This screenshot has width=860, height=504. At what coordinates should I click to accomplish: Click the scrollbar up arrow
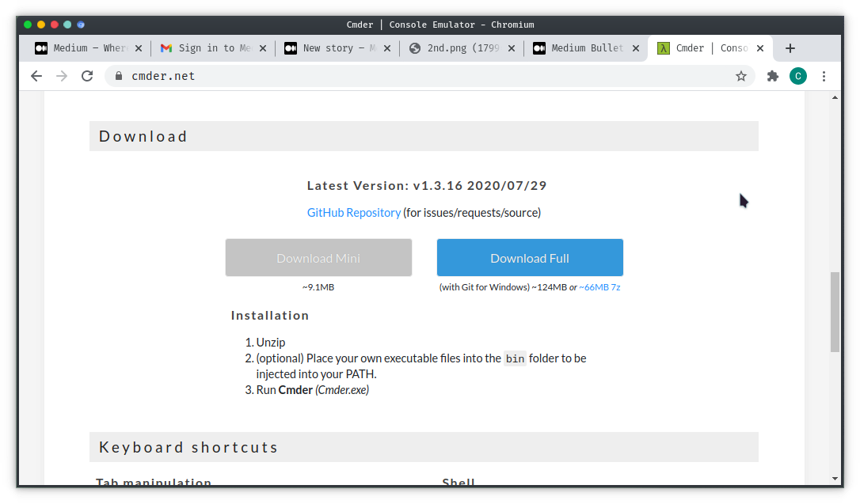point(835,97)
